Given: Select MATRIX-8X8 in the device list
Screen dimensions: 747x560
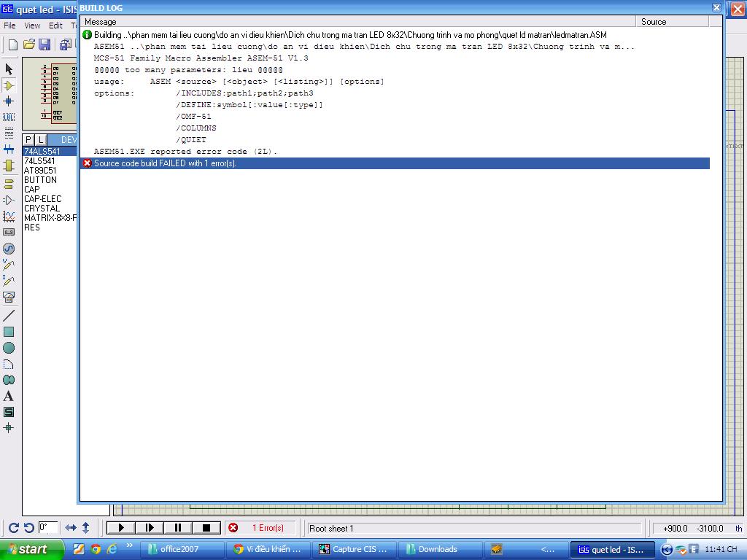Looking at the screenshot, I should (x=50, y=218).
